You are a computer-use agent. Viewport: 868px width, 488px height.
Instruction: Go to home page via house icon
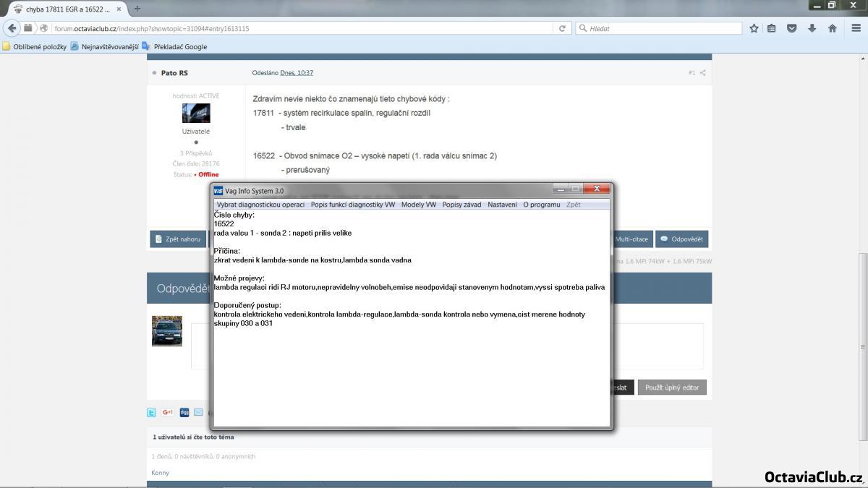tap(832, 28)
